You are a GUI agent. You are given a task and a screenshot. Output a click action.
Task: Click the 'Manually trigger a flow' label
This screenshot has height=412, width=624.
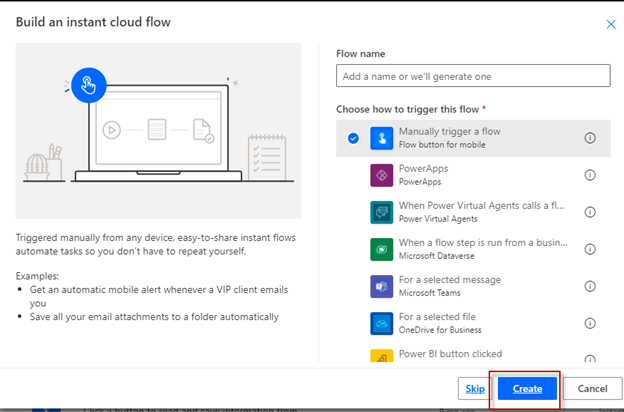(450, 131)
